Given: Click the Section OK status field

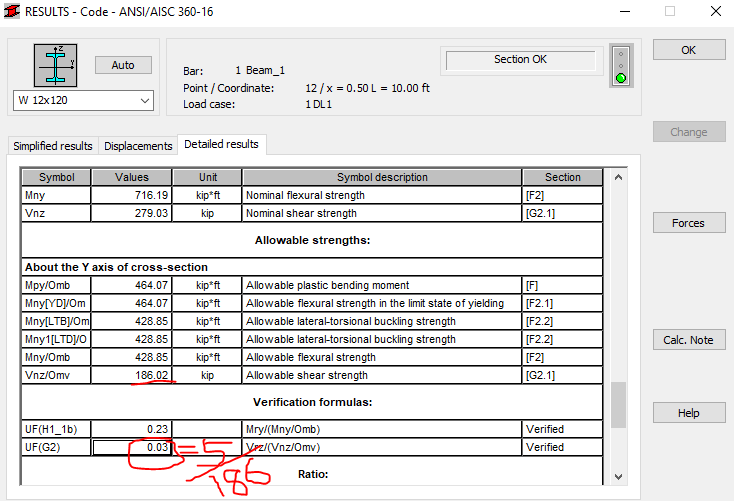Looking at the screenshot, I should pos(521,59).
